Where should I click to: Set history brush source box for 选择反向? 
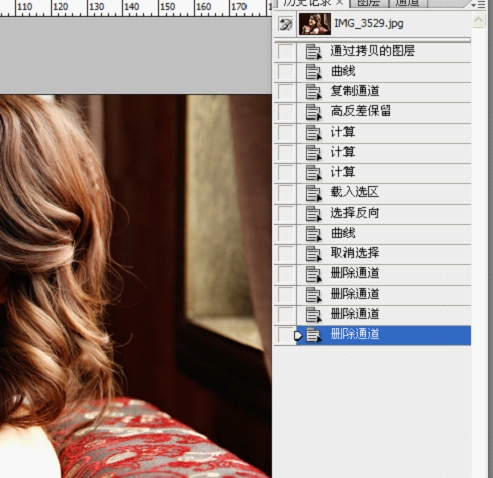(286, 214)
